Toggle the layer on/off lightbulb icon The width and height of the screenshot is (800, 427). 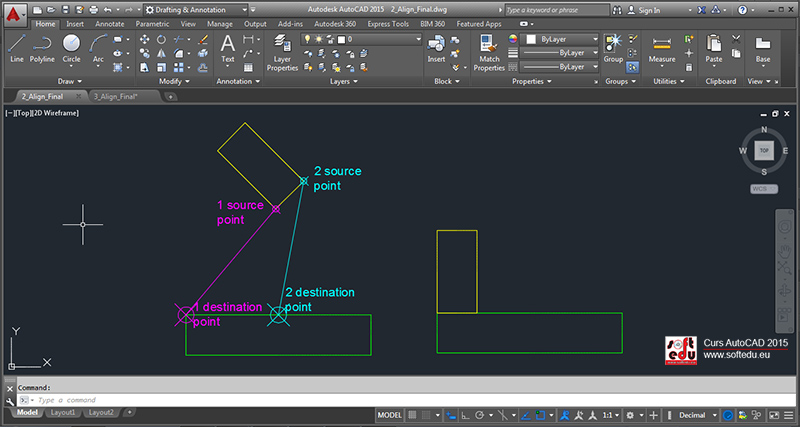(x=308, y=39)
